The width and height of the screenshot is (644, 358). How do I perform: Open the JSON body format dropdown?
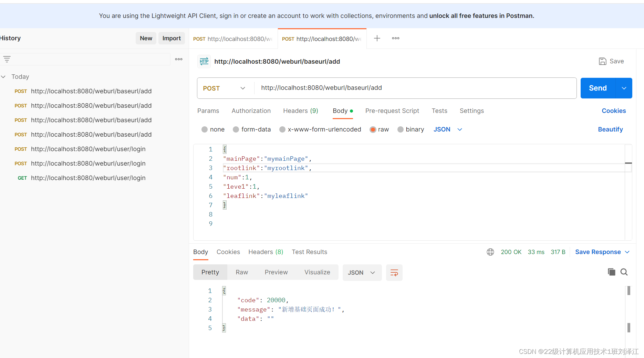(x=448, y=129)
